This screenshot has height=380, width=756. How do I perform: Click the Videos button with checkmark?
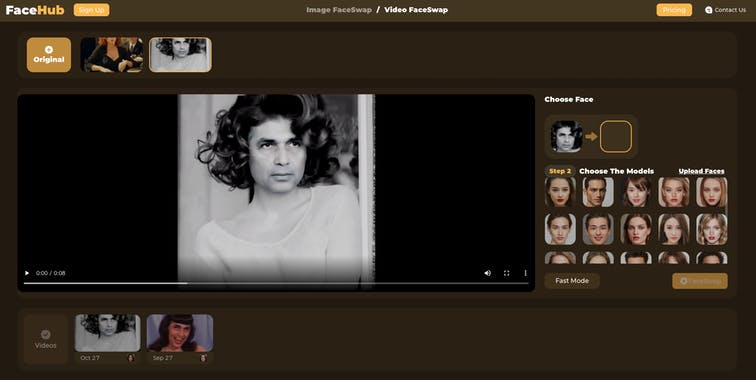[45, 339]
